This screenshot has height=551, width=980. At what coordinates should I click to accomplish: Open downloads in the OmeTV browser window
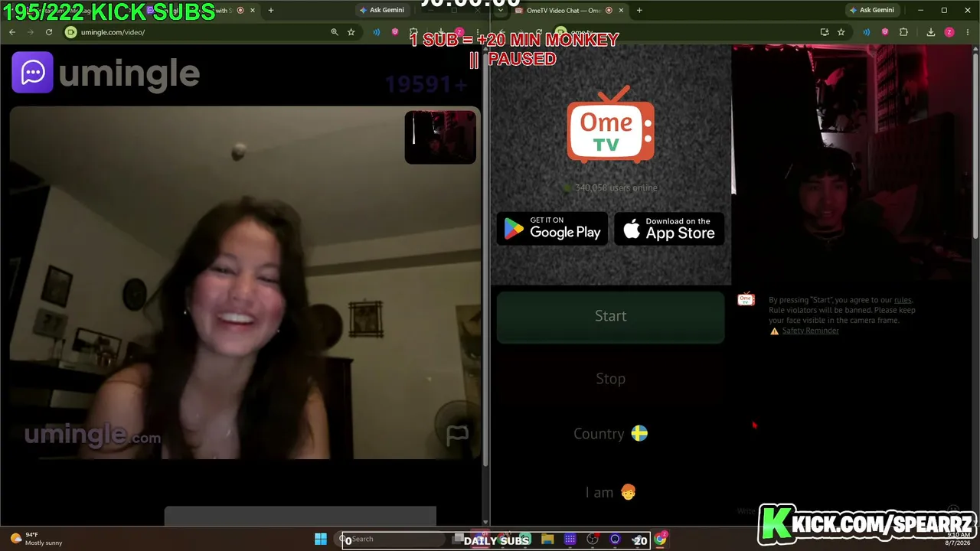(x=931, y=32)
